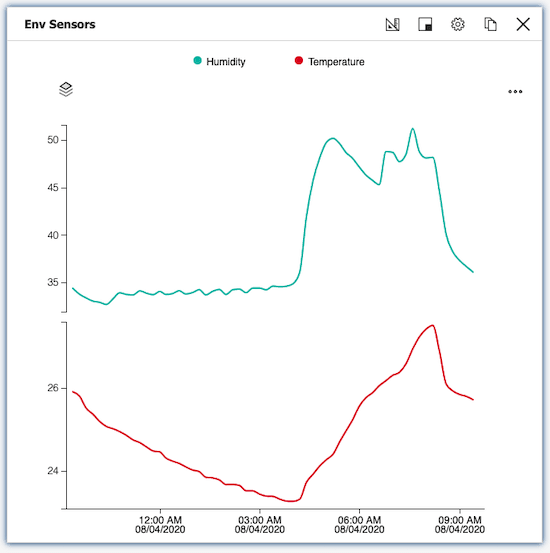This screenshot has width=550, height=553.
Task: Click the ruler measurement icon in header
Action: (x=392, y=25)
